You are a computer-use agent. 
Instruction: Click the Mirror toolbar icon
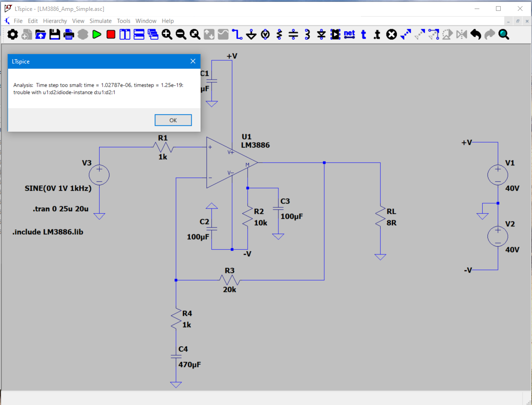point(462,34)
